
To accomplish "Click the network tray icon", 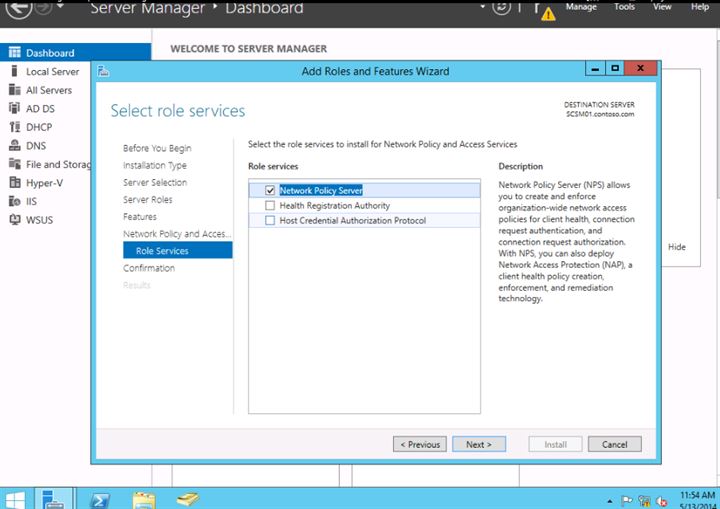I will (x=644, y=501).
